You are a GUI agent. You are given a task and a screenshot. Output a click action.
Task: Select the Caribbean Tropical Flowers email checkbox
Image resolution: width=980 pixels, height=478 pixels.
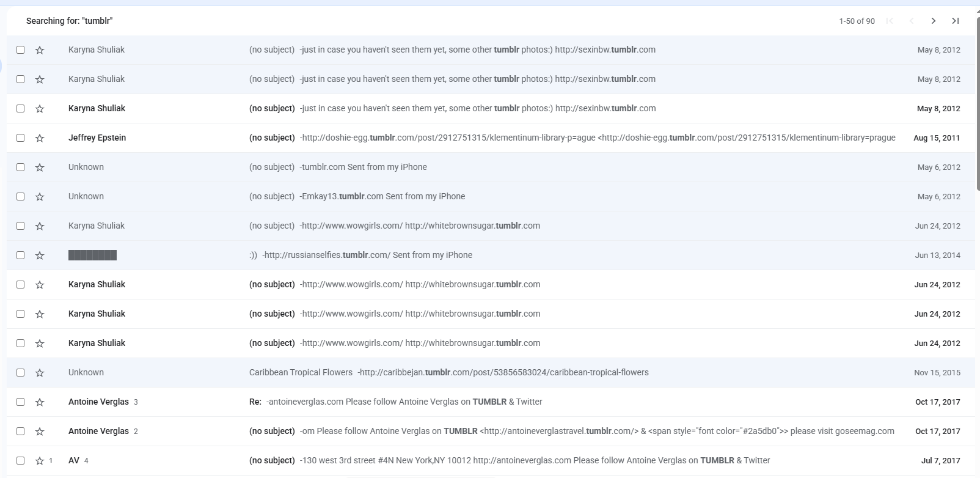point(21,373)
